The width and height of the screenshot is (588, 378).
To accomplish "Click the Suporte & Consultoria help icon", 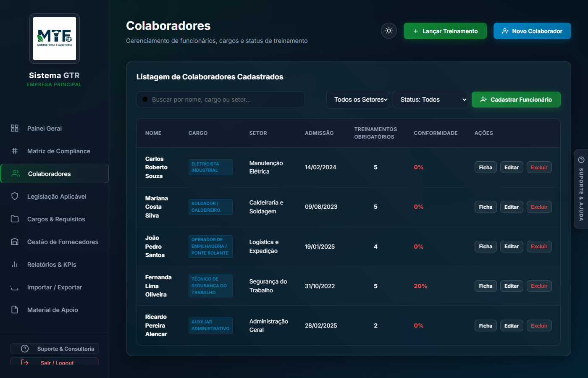I will 25,349.
